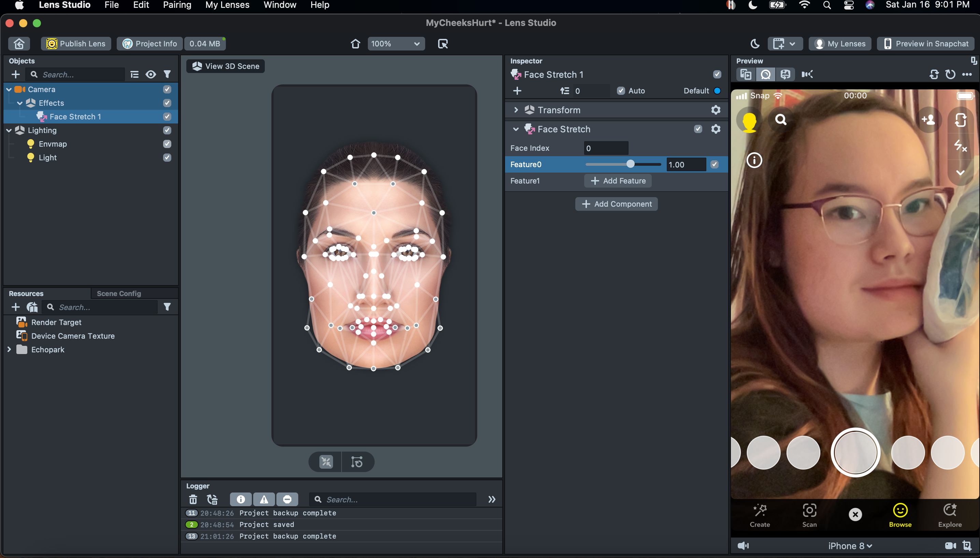This screenshot has width=980, height=558.
Task: Click the Publish Lens button
Action: pyautogui.click(x=76, y=44)
